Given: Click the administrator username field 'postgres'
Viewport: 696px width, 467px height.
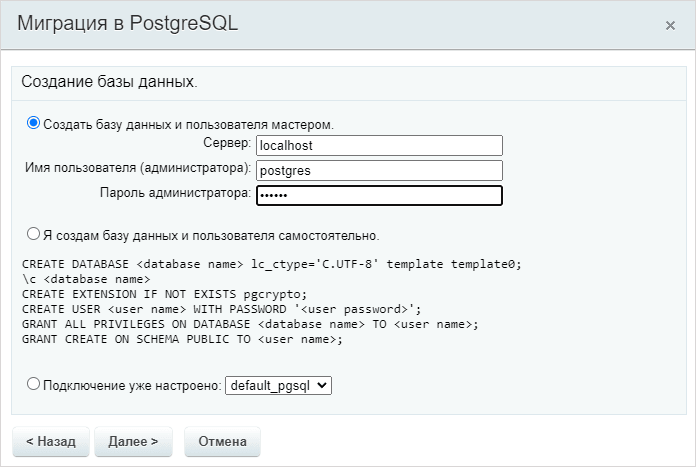Looking at the screenshot, I should click(x=379, y=170).
